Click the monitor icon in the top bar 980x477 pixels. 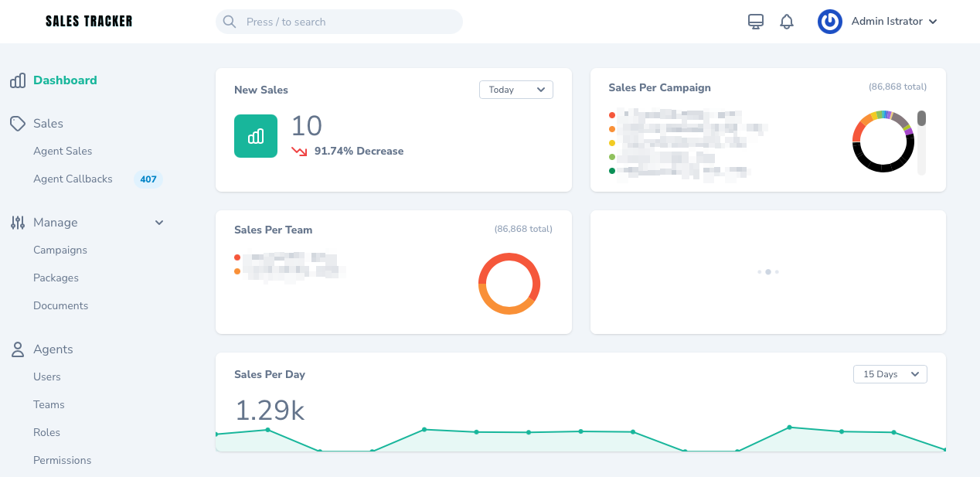(x=755, y=21)
